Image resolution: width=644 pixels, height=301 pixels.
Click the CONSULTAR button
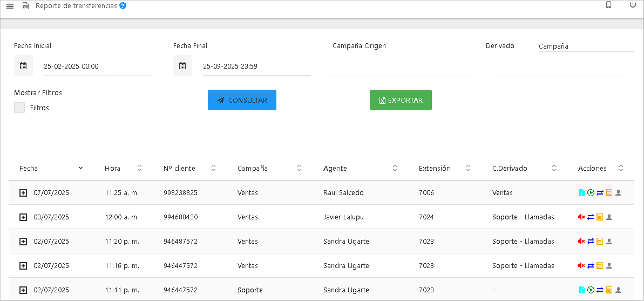pos(242,100)
